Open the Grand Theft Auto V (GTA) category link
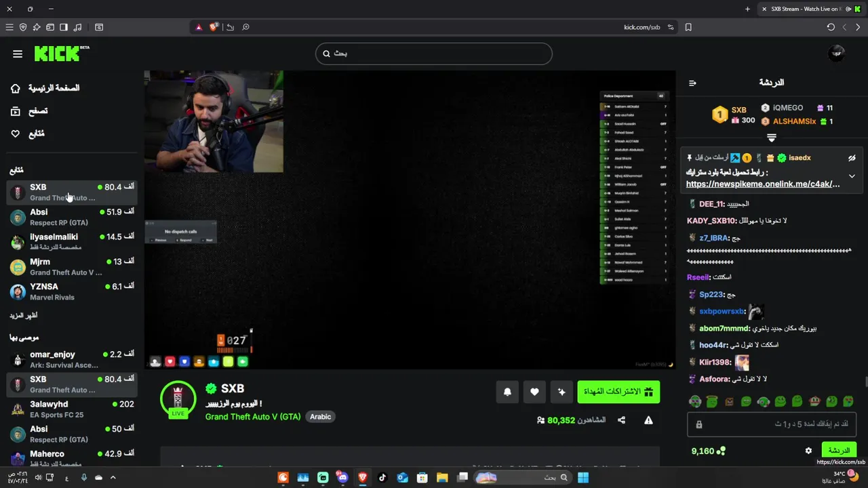 coord(253,417)
